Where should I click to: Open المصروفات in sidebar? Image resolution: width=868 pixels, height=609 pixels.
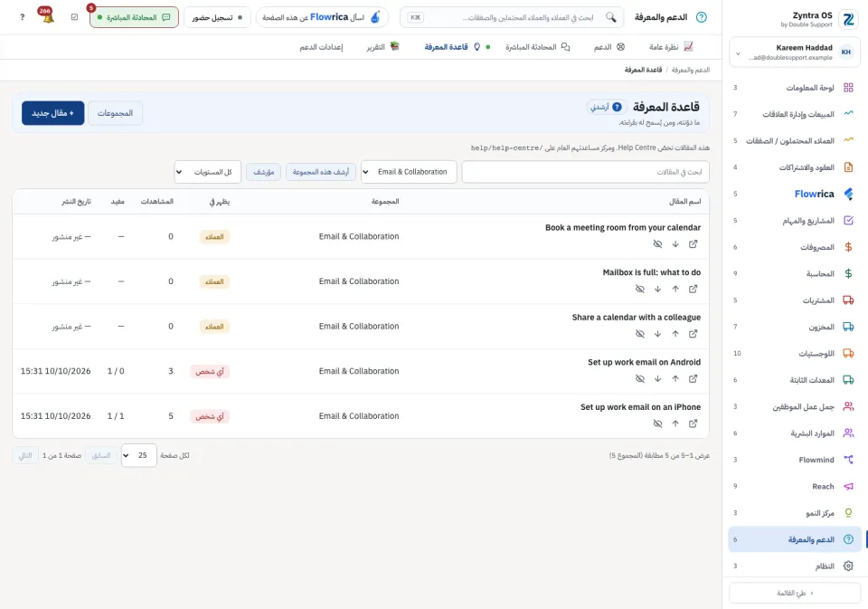coord(795,247)
